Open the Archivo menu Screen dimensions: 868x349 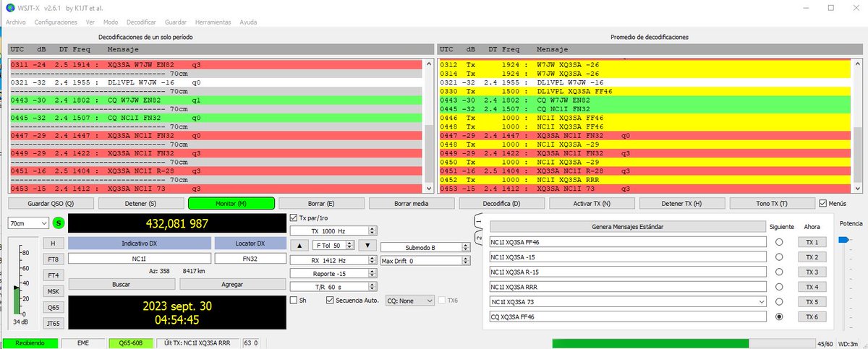pos(16,22)
